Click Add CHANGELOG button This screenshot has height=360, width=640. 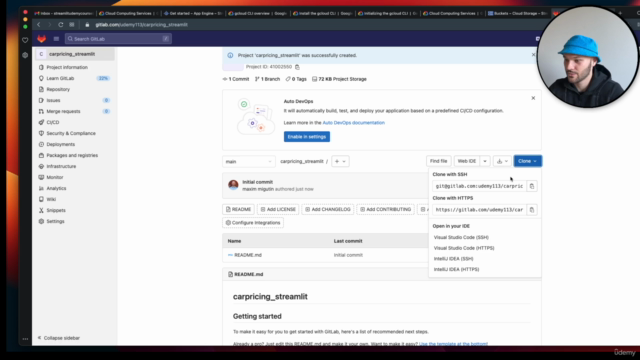pyautogui.click(x=328, y=209)
